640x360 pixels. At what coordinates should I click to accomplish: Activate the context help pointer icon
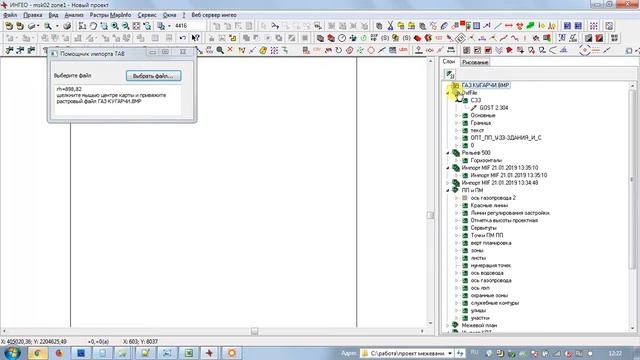[x=196, y=38]
